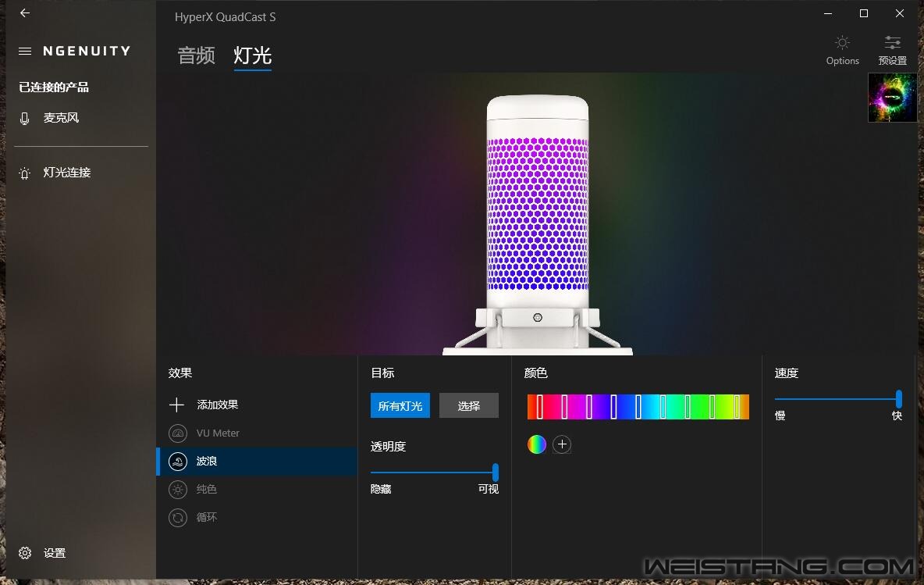The height and width of the screenshot is (585, 924).
Task: Select the VU Meter effect icon
Action: [x=178, y=433]
